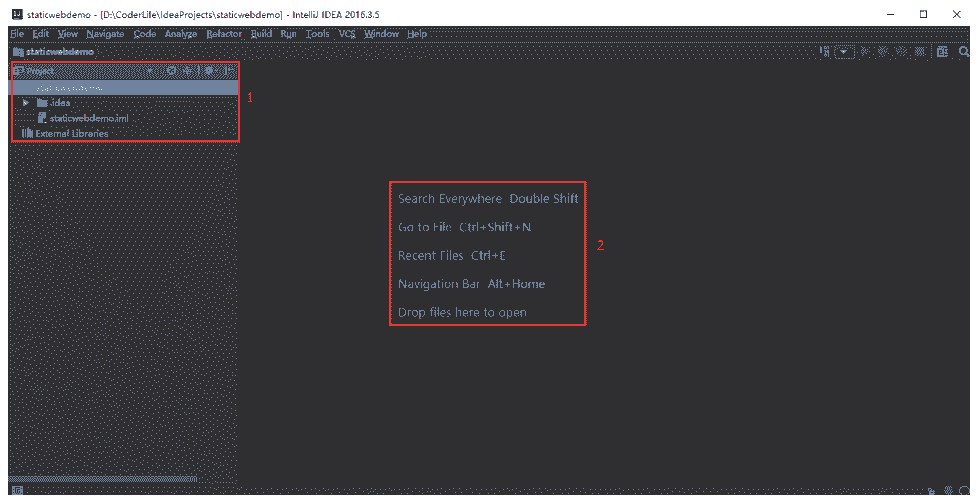This screenshot has height=503, width=979.
Task: Hide the Project tool window
Action: click(229, 71)
